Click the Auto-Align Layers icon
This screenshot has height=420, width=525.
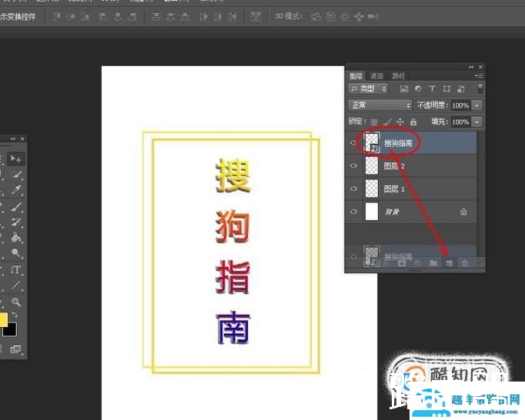coord(256,16)
